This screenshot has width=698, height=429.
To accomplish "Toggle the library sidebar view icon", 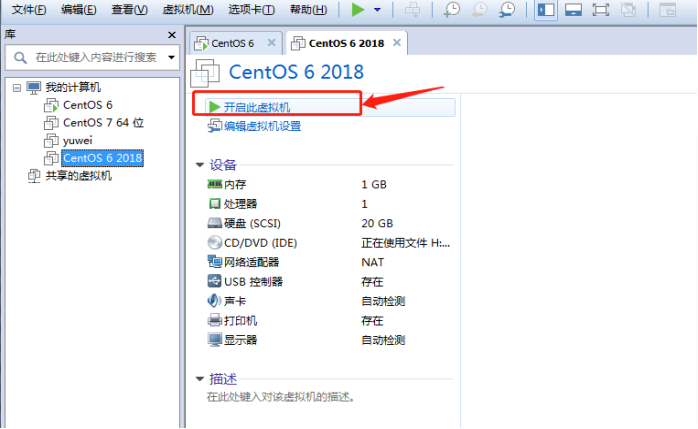I will tap(546, 10).
